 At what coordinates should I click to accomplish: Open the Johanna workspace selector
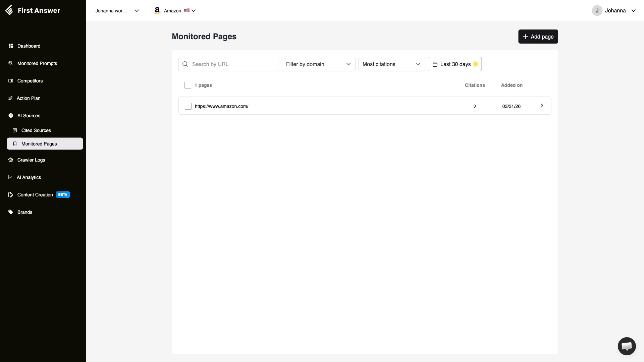pyautogui.click(x=117, y=10)
